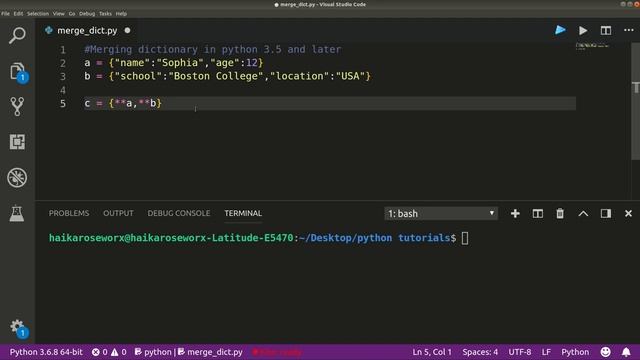Place cursor in c = {**a,**b} line
Screen dimensions: 640x360
pyautogui.click(x=123, y=103)
